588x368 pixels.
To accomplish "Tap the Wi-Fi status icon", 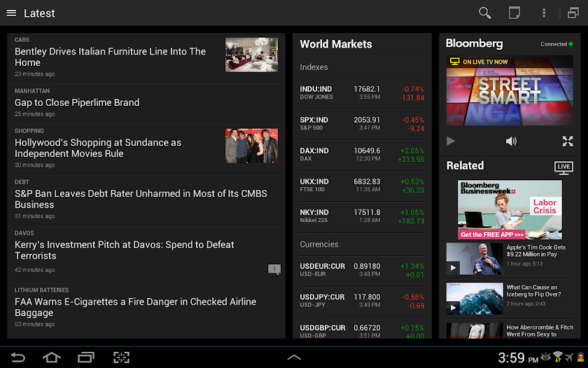I will 558,357.
